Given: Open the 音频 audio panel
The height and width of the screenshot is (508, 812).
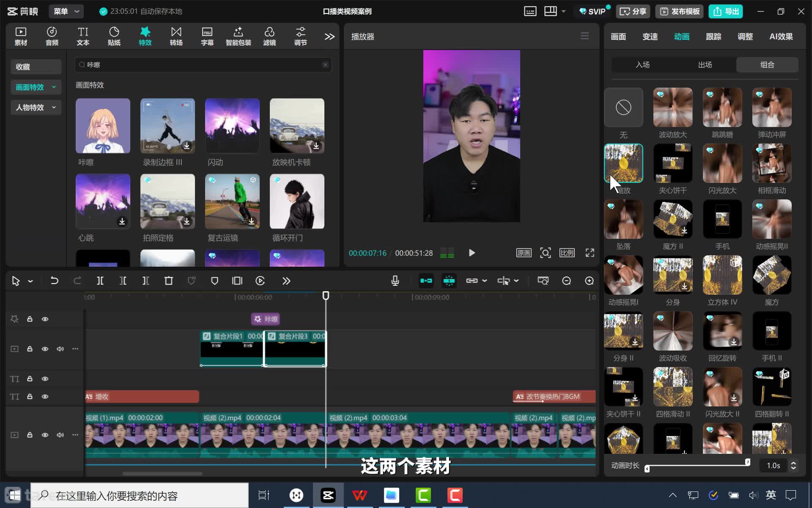Looking at the screenshot, I should (52, 36).
